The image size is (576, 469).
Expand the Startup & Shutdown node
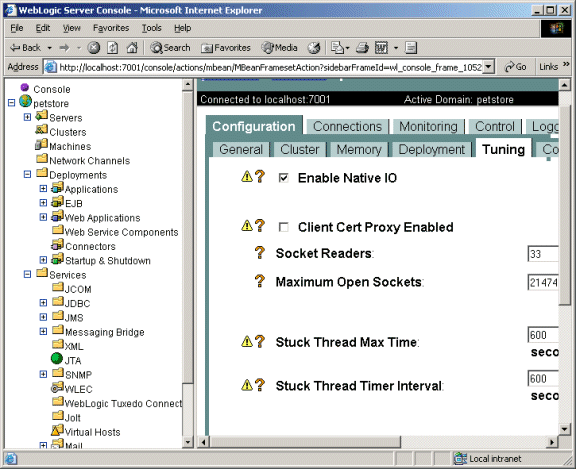point(43,260)
